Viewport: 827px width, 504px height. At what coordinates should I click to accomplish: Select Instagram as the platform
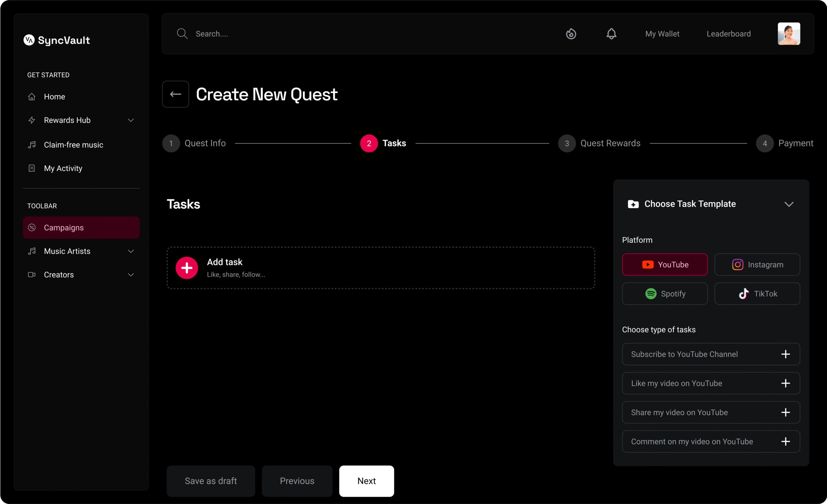click(757, 265)
